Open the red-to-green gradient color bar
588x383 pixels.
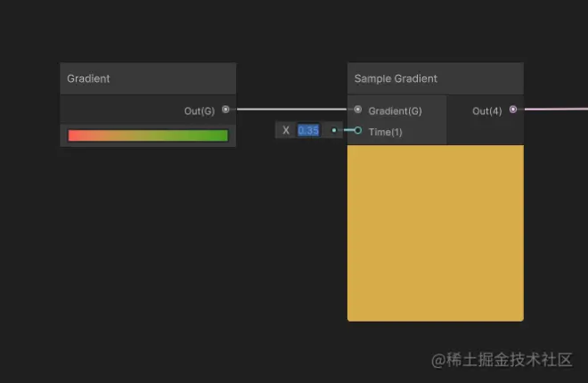pyautogui.click(x=148, y=135)
